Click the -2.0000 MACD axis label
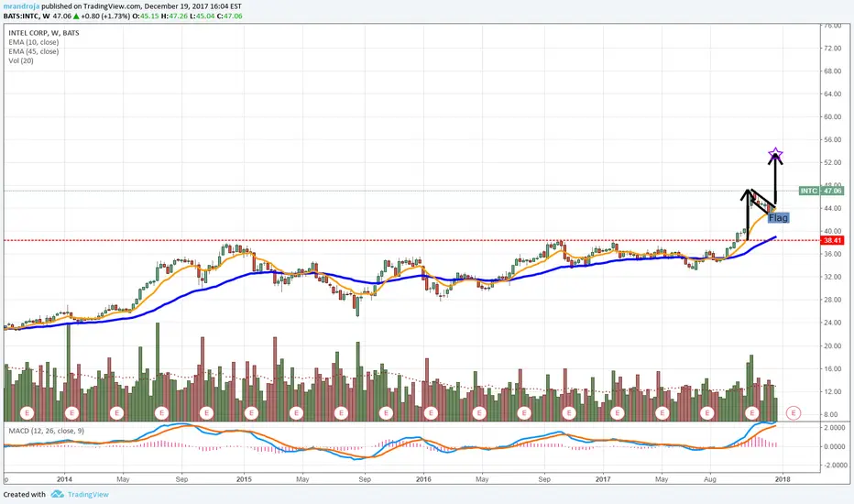The width and height of the screenshot is (854, 504). [834, 466]
